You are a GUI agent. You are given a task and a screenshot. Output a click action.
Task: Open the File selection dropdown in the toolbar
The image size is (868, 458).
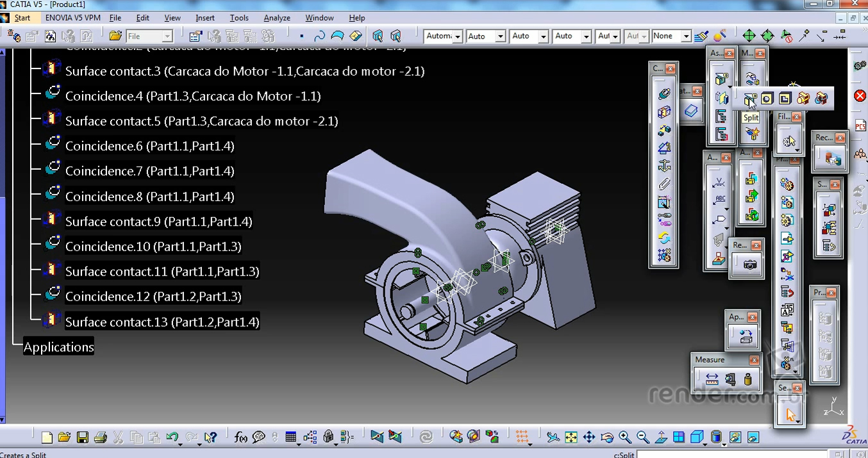coord(150,37)
